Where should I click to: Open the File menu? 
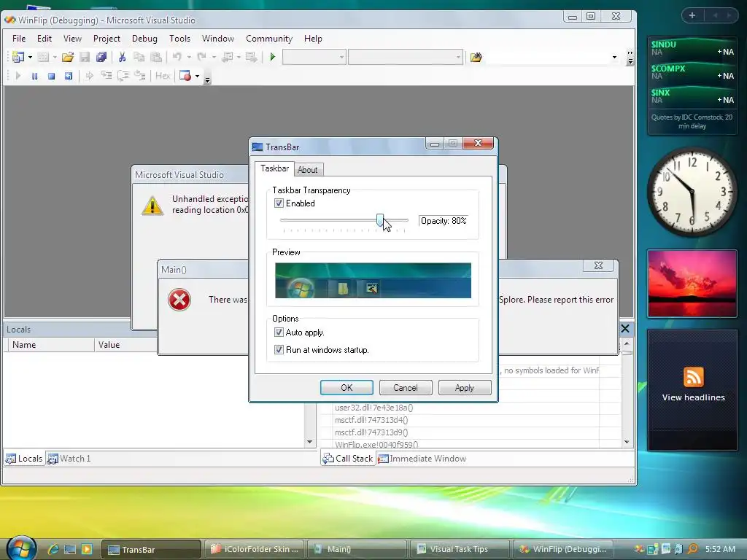click(x=19, y=39)
